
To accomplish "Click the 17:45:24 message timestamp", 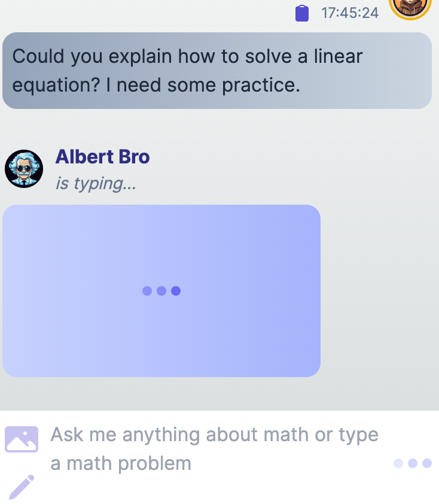I will click(x=350, y=13).
